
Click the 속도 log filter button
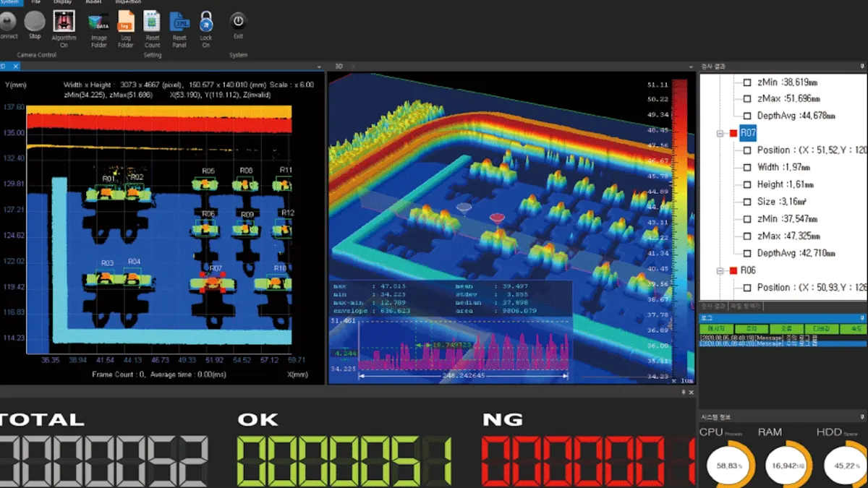tap(852, 329)
